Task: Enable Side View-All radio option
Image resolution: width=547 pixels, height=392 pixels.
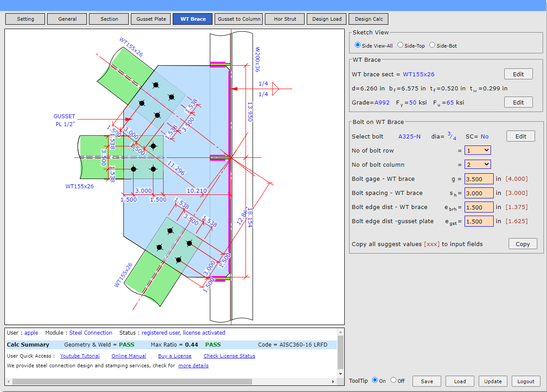Action: click(x=357, y=45)
